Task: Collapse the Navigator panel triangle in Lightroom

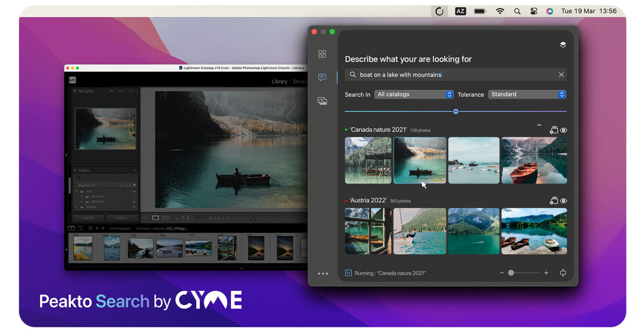Action: tap(75, 91)
